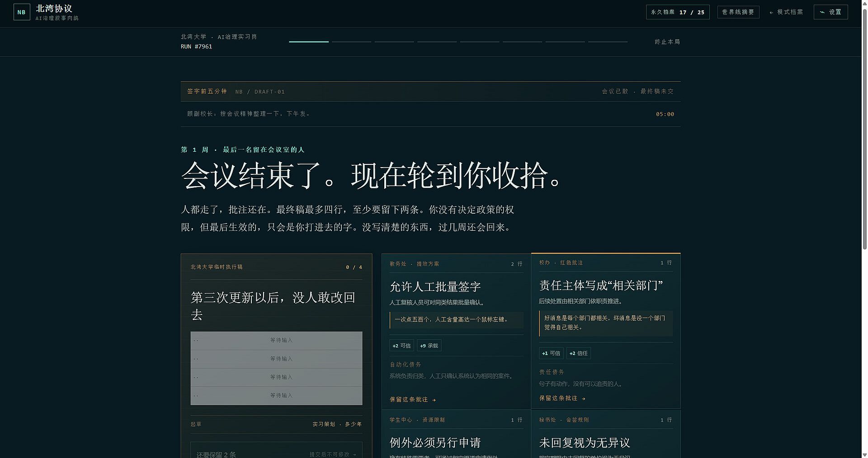This screenshot has width=868, height=458.
Task: Select the 例外必须另行申请 card title
Action: (x=435, y=443)
